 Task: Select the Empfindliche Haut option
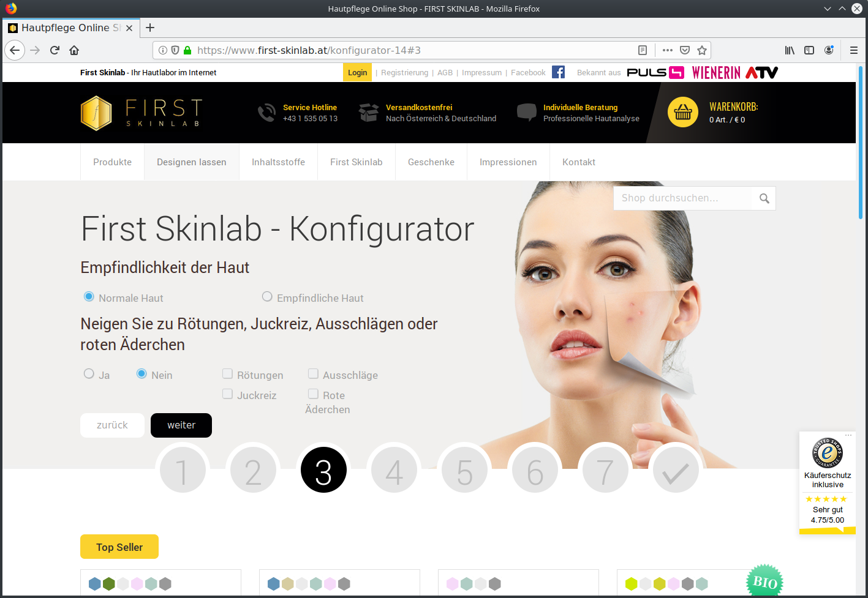(x=267, y=297)
